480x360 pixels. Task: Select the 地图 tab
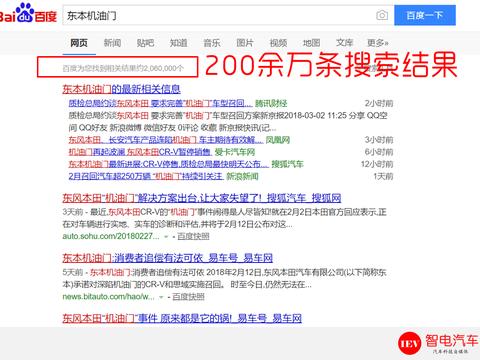pyautogui.click(x=311, y=43)
